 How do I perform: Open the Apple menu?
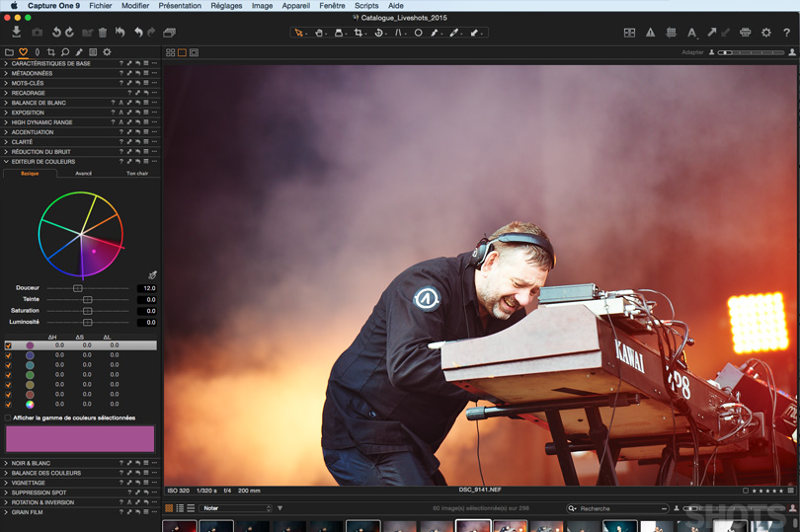point(14,6)
